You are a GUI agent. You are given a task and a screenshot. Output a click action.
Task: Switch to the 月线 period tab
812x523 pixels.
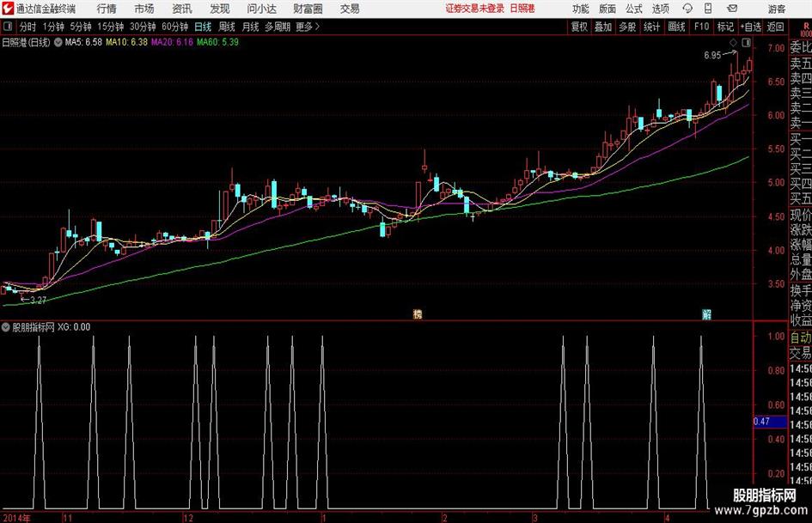(x=250, y=27)
